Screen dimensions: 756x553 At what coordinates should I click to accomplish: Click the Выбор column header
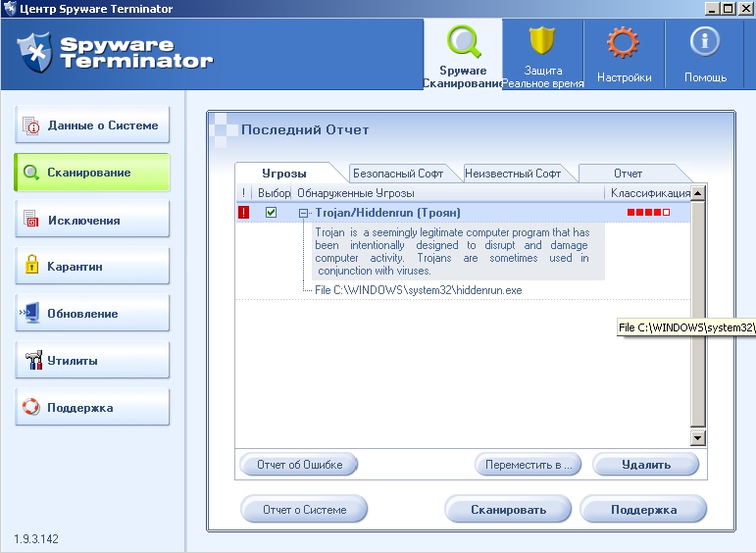coord(274,193)
